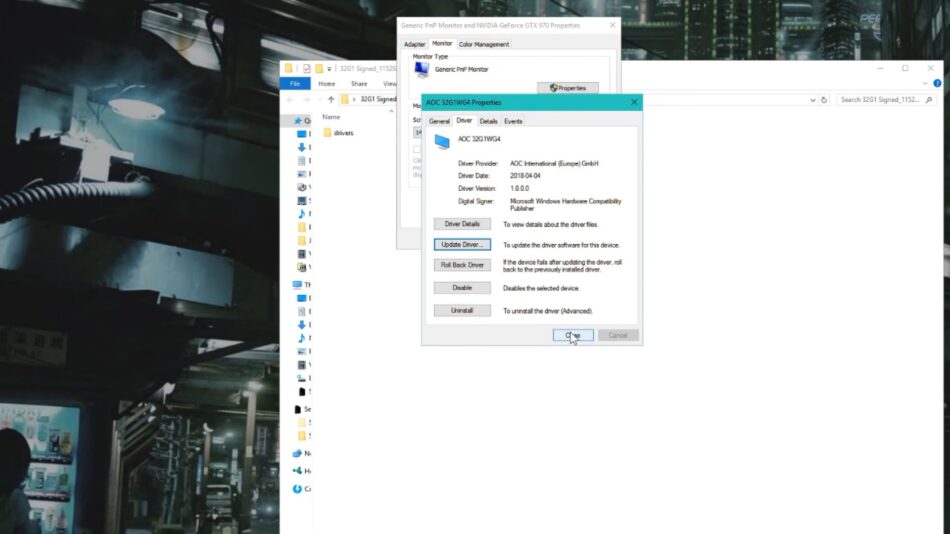Screen dimensions: 950x534
Task: Go forward with Explorer's forward arrow
Action: click(x=307, y=99)
